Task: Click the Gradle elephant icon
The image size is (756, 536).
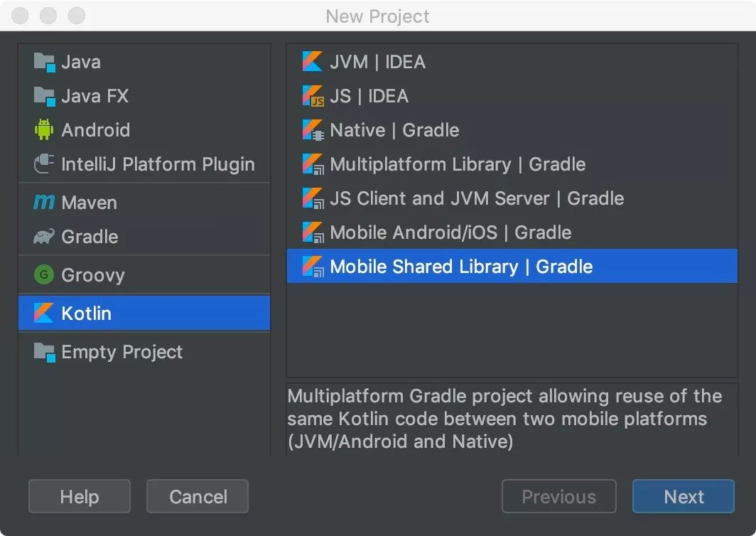Action: pos(44,237)
